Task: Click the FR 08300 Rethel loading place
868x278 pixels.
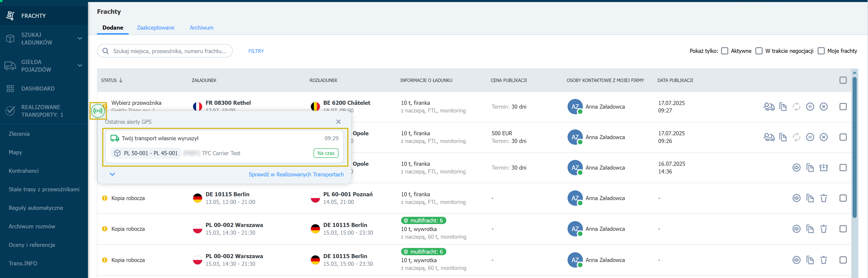Action: tap(228, 103)
